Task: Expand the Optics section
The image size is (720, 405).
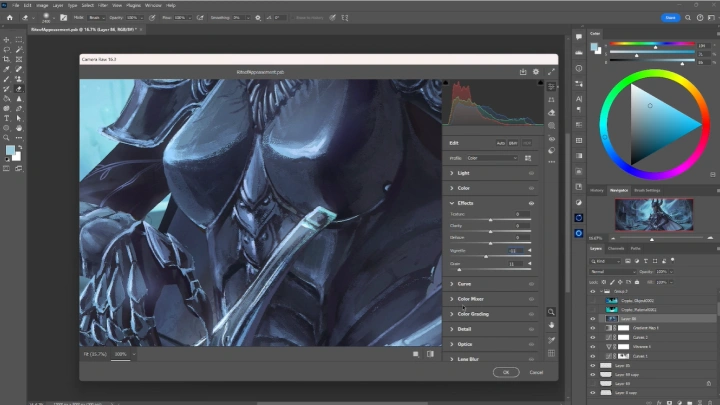Action: [x=452, y=344]
